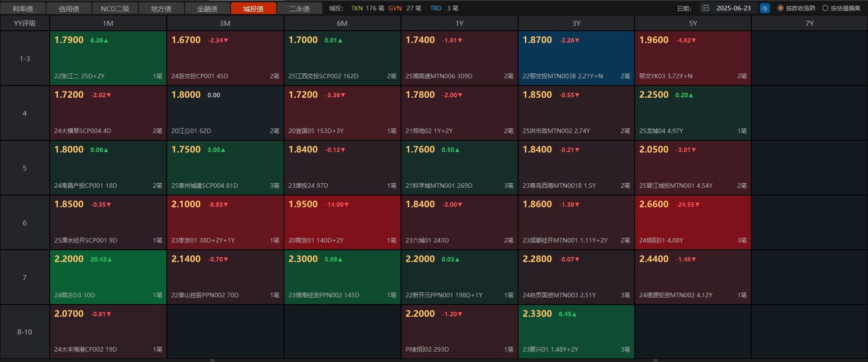
Task: Click the blue 今 (today) button
Action: [764, 8]
